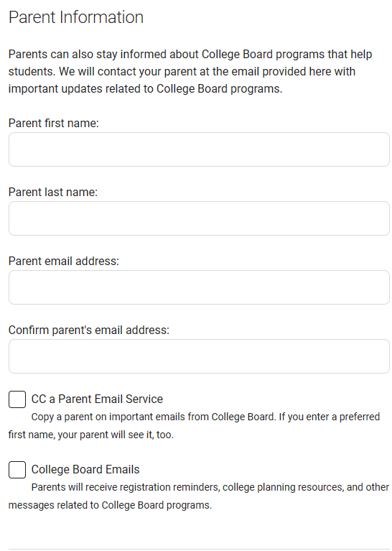
Task: Click the text 'messages related to College Board programs.'
Action: coord(110,505)
